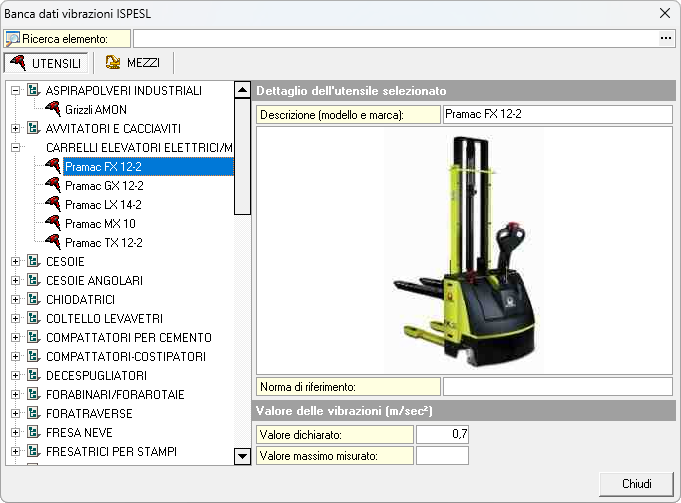Expand COLTELLO LEVAVETRI tree node
The width and height of the screenshot is (681, 503).
(x=15, y=319)
